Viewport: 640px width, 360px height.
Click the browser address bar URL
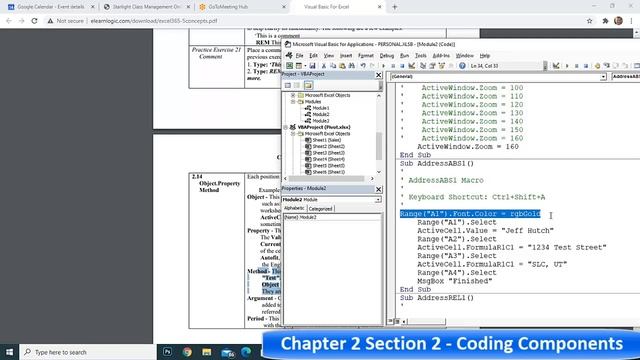[154, 21]
